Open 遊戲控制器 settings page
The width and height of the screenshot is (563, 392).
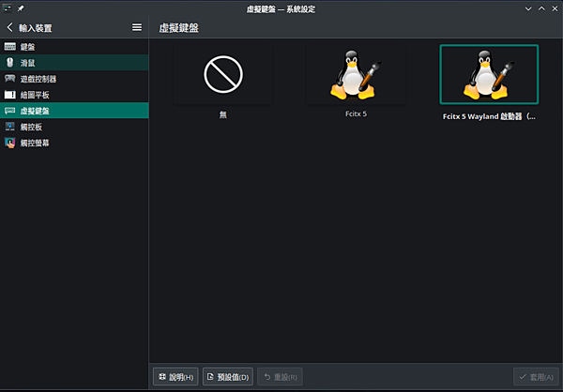pyautogui.click(x=74, y=78)
